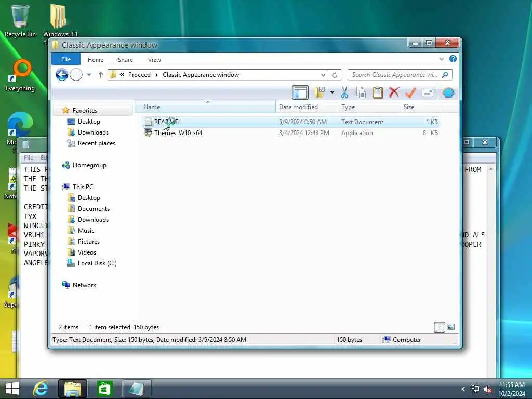Show hidden breadcrumb path chevrons
The image size is (532, 399).
[x=122, y=75]
